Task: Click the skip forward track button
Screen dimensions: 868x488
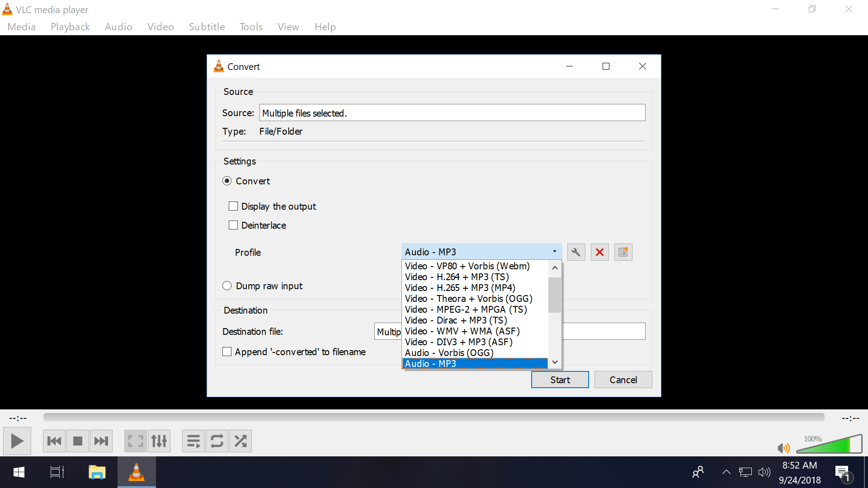Action: (x=101, y=441)
